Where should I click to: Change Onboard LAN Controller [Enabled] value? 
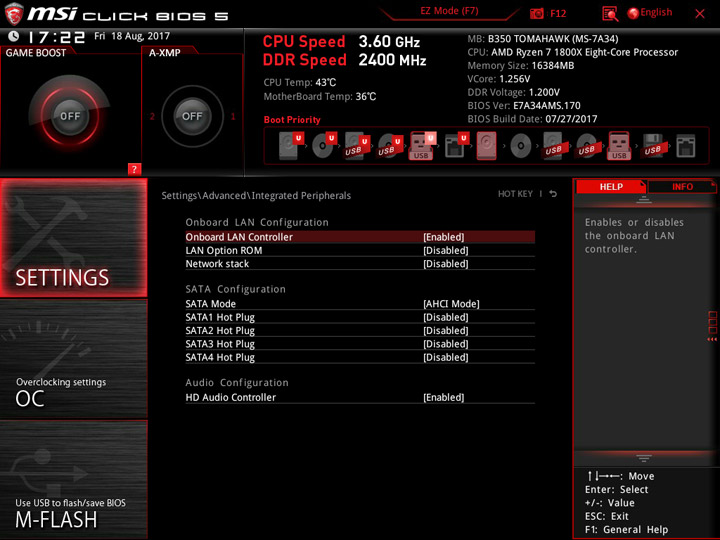pyautogui.click(x=444, y=237)
